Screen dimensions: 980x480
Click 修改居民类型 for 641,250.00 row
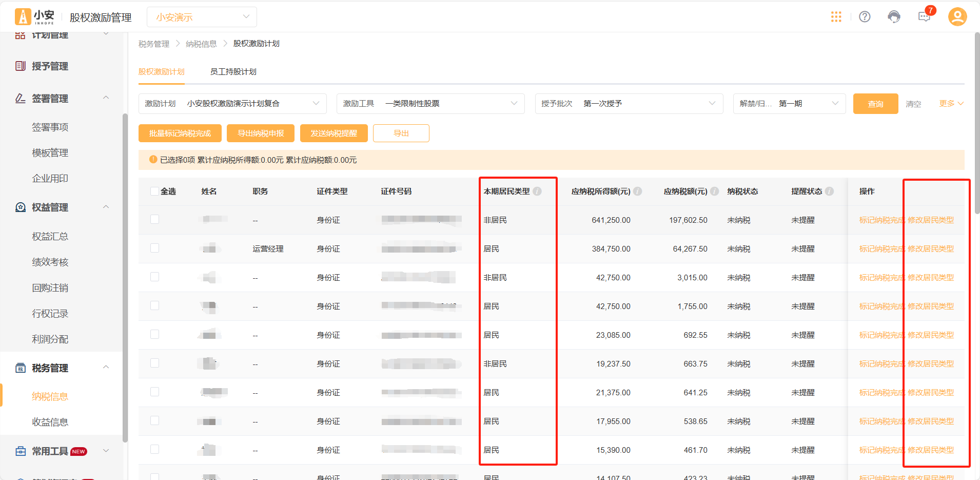(931, 220)
